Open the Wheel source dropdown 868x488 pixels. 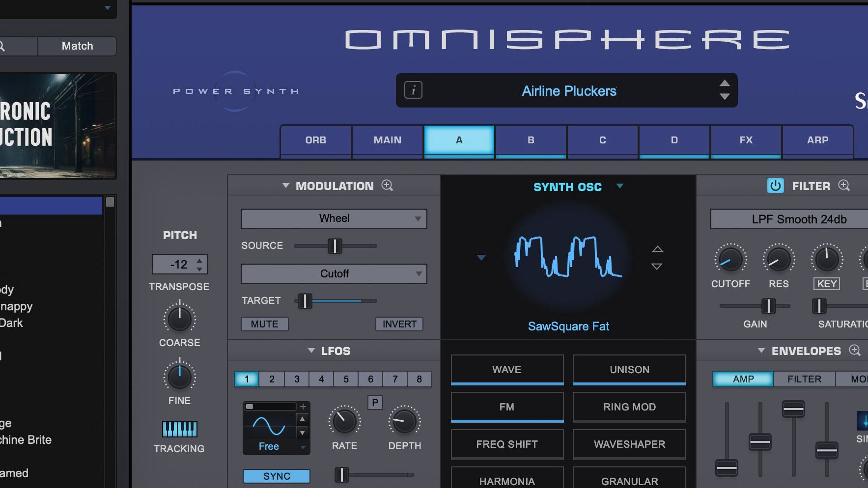point(334,218)
